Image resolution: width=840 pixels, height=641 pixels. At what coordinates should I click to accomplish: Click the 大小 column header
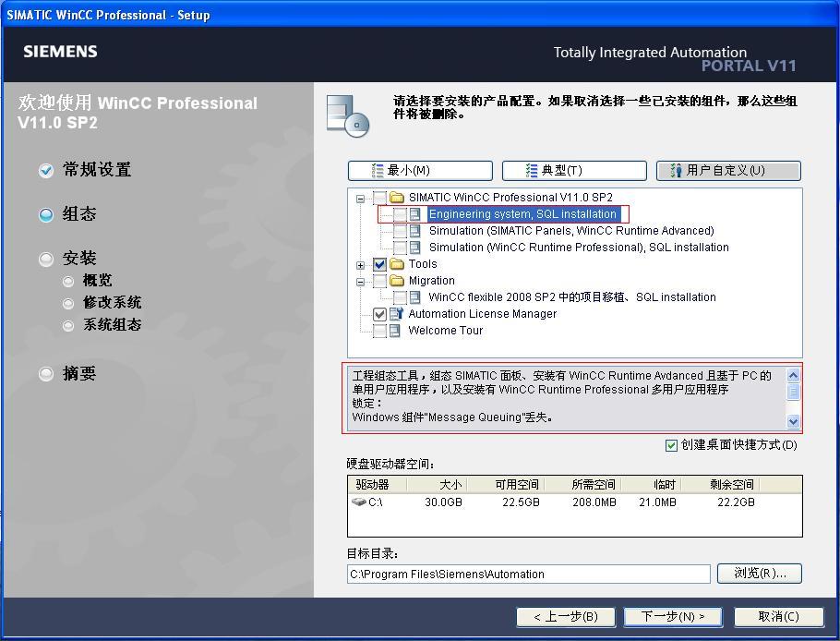(x=438, y=485)
